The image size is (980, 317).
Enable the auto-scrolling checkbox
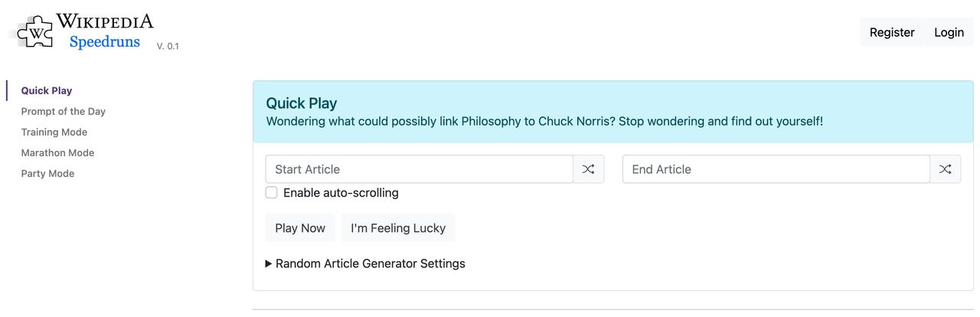(x=271, y=193)
